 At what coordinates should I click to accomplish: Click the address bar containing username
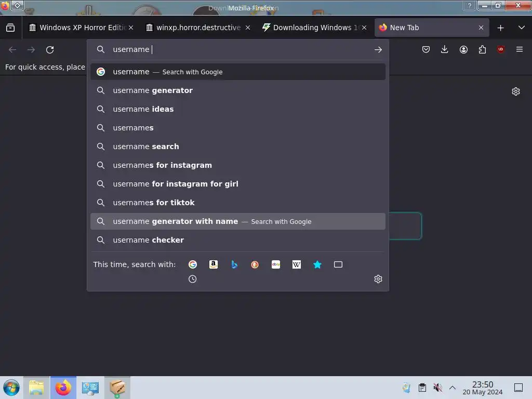(237, 49)
